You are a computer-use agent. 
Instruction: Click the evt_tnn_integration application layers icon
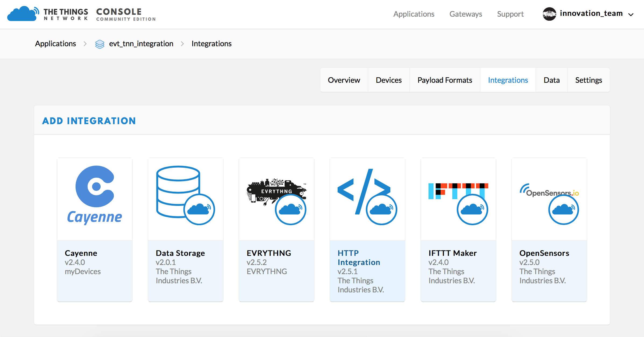click(x=100, y=44)
